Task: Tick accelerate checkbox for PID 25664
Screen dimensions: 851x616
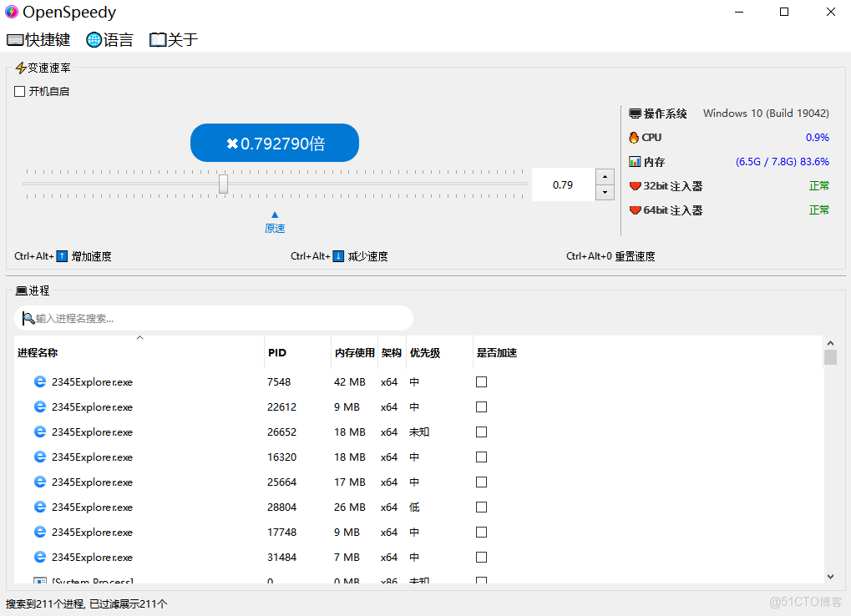Action: pyautogui.click(x=481, y=482)
